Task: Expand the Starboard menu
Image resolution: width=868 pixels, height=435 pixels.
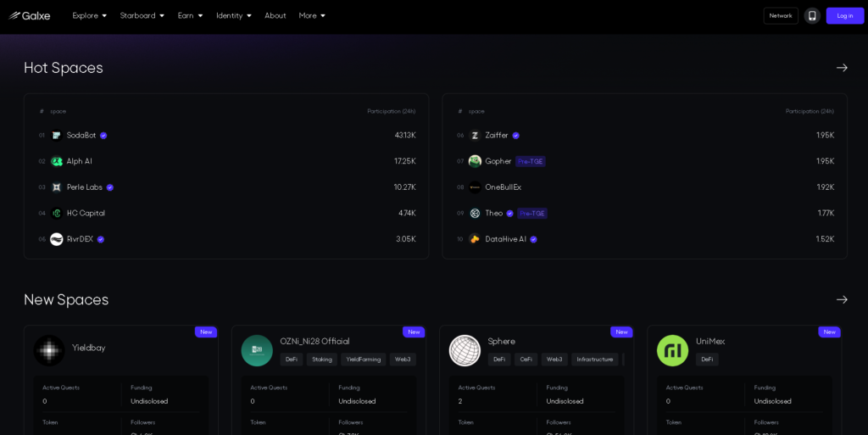Action: click(142, 15)
